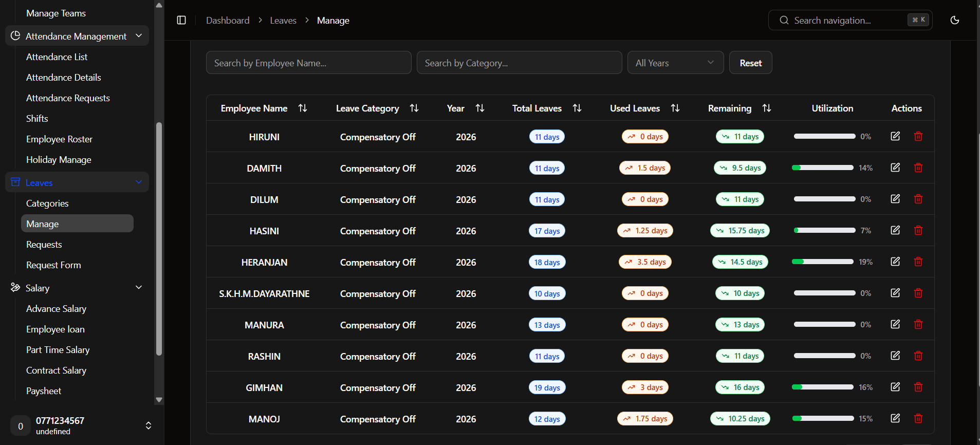Edit HIRUNI's leave record

pos(895,136)
